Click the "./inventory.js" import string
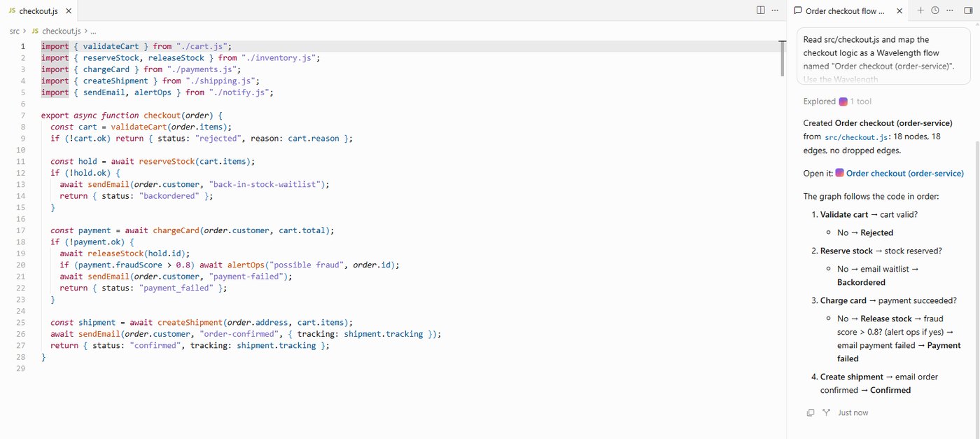Viewport: 980px width, 439px height. pyautogui.click(x=278, y=57)
